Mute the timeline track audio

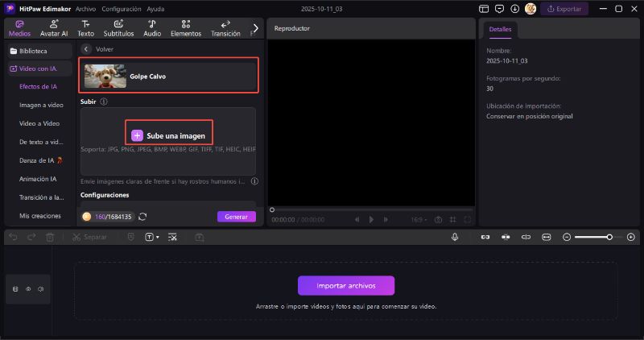click(40, 288)
